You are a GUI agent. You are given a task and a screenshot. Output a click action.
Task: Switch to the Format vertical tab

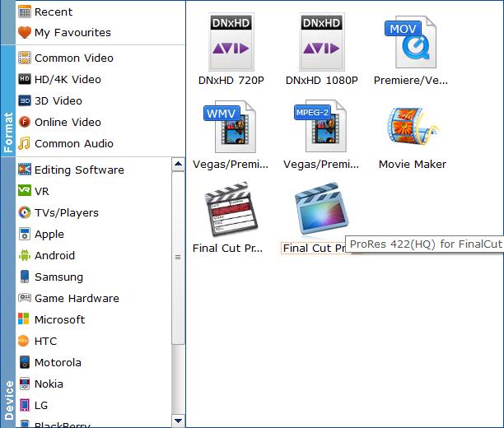[7, 100]
